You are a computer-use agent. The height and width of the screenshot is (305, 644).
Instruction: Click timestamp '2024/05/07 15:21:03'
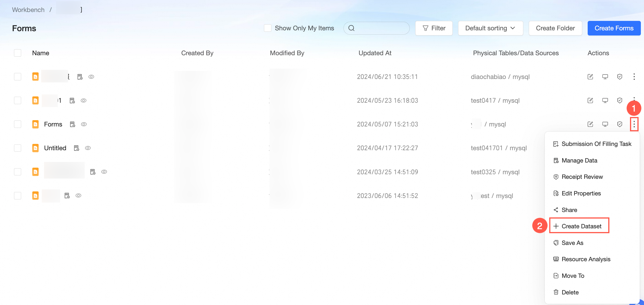click(x=387, y=124)
